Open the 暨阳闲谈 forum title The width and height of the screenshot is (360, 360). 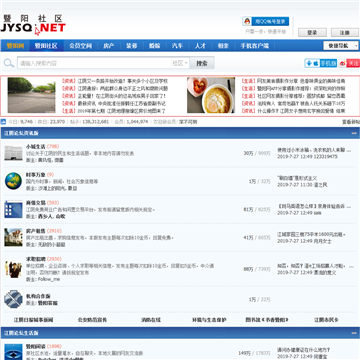pos(36,346)
